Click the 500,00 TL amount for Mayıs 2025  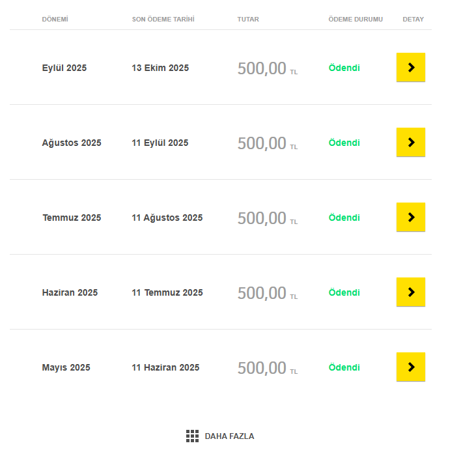click(266, 368)
